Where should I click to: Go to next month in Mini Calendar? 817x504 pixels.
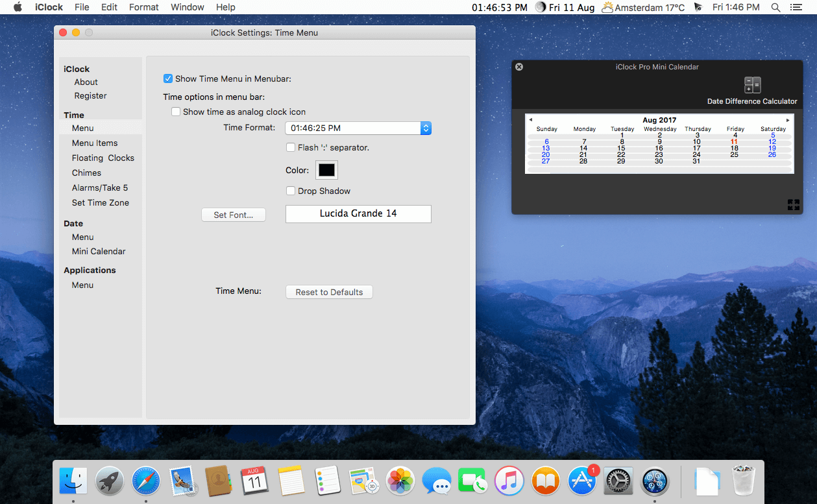coord(788,120)
